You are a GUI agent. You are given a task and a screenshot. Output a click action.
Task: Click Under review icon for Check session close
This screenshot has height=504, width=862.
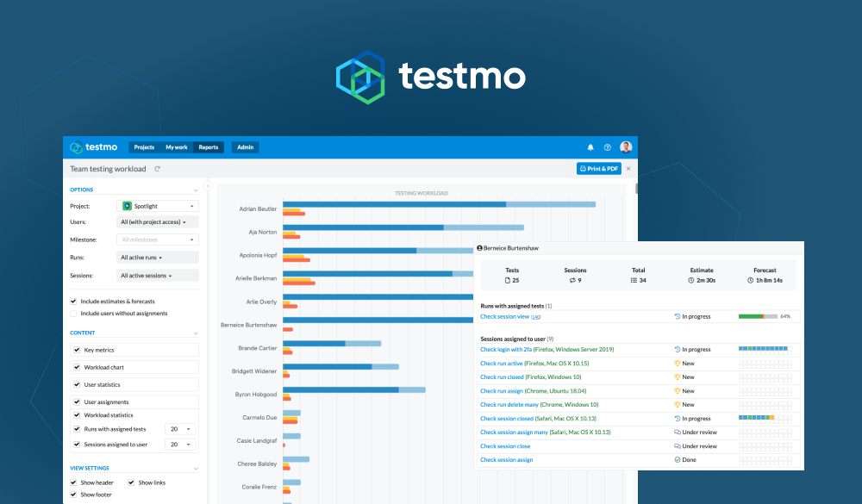[x=678, y=446]
